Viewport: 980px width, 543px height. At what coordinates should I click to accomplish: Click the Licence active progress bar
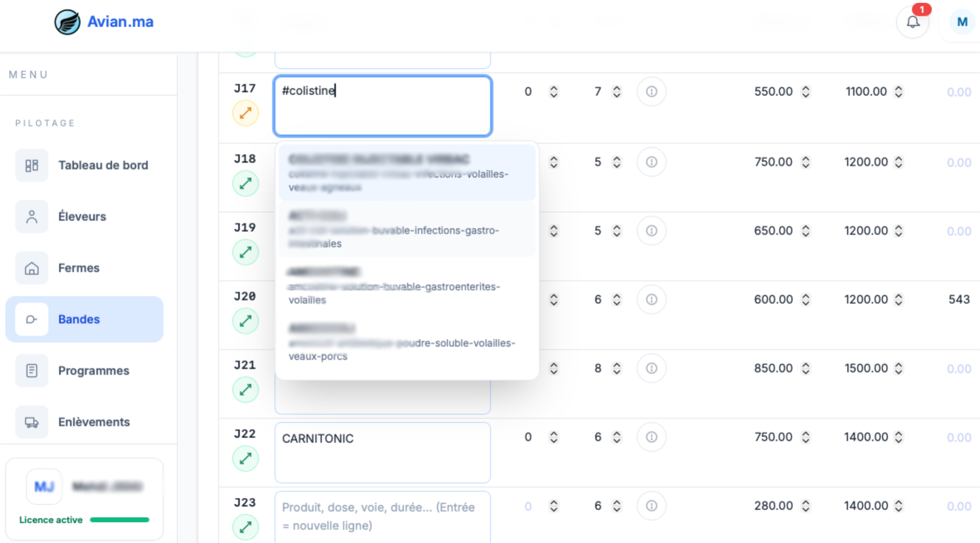tap(119, 519)
